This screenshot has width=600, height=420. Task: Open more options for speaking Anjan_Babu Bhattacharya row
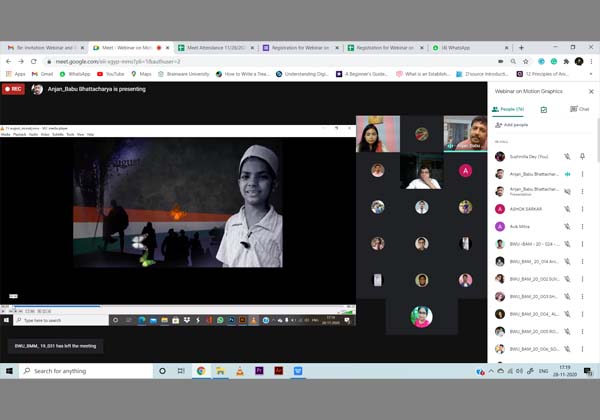(x=582, y=174)
